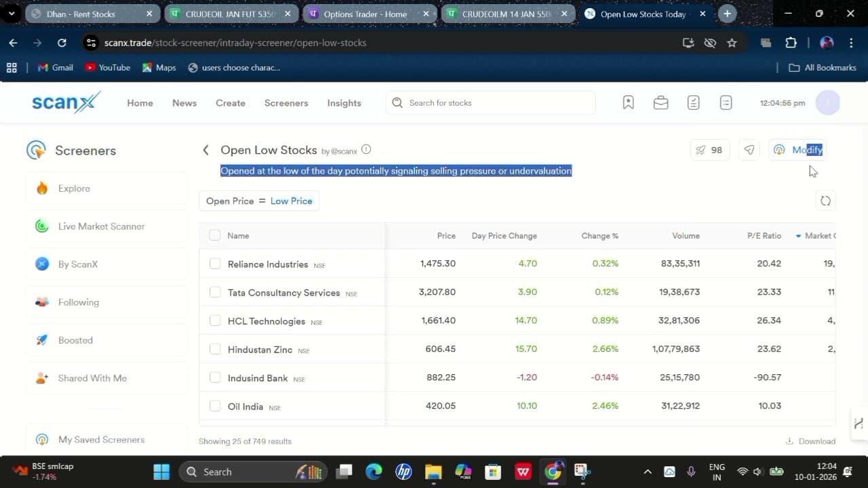The height and width of the screenshot is (488, 868).
Task: Go back using the arrow before Open Low Stocks
Action: point(205,150)
